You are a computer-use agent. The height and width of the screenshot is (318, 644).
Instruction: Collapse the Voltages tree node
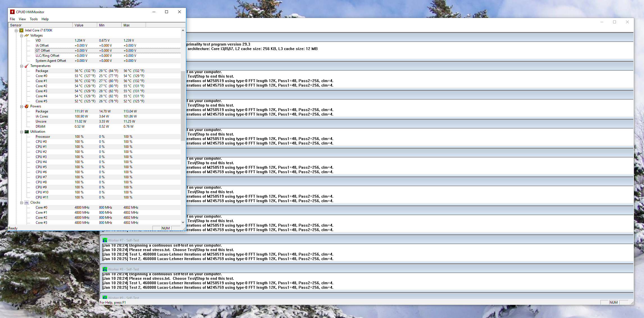pyautogui.click(x=21, y=36)
